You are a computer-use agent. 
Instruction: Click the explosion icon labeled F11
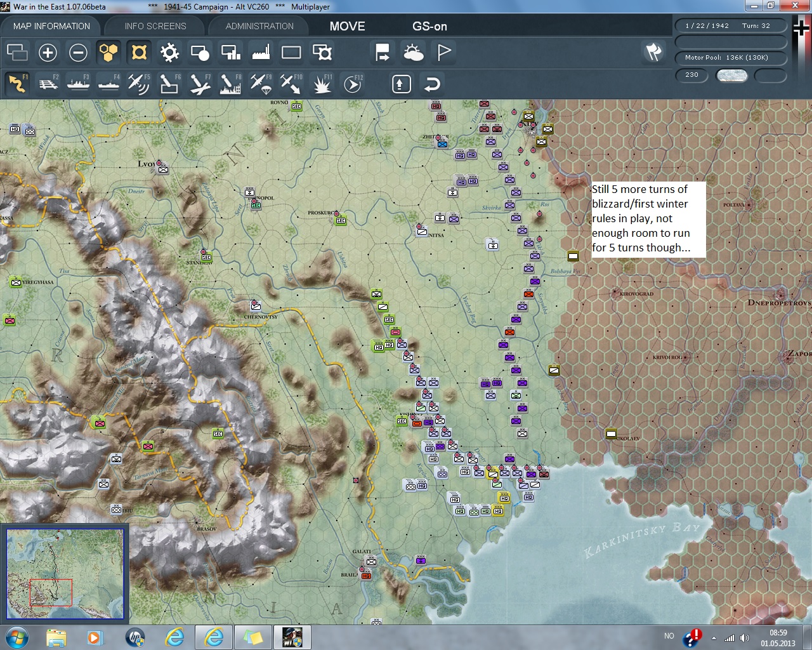(x=322, y=84)
